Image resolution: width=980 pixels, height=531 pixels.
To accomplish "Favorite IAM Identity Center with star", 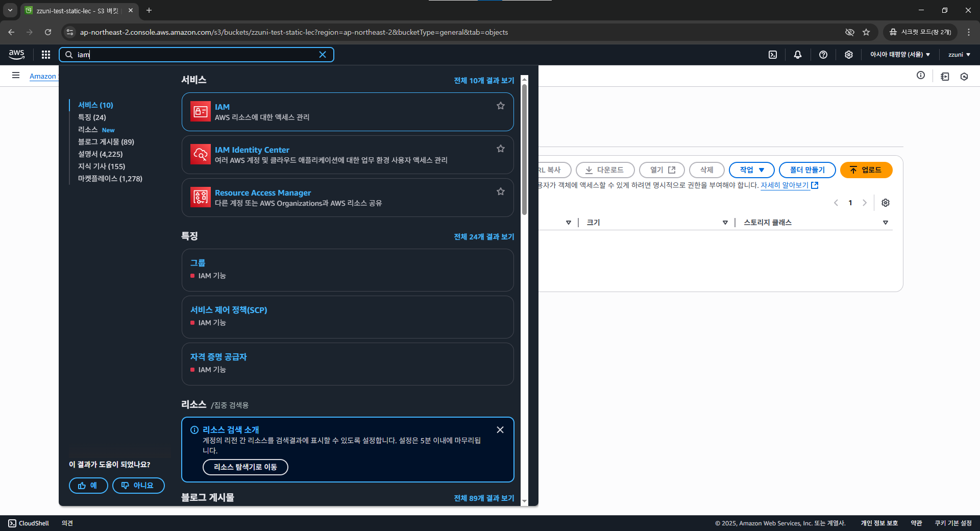I will [x=501, y=149].
